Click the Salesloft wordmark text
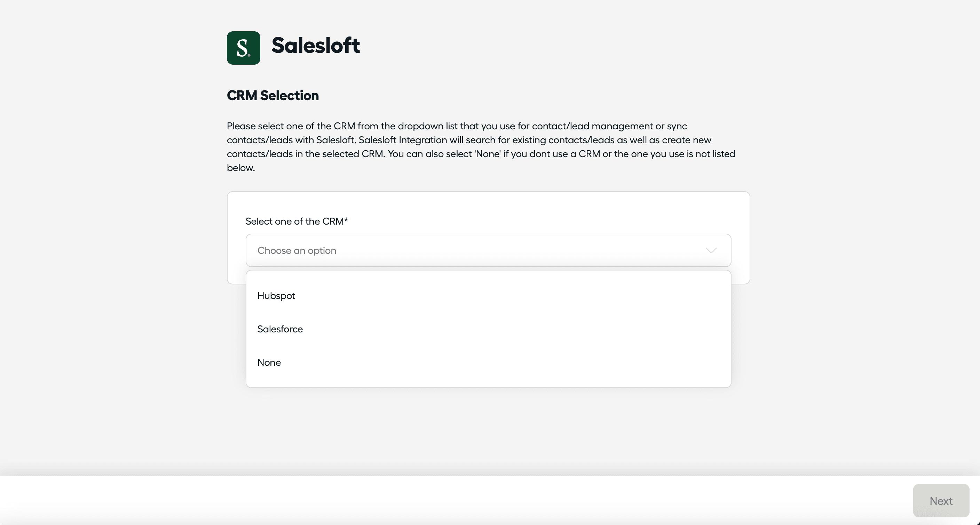Screen dimensions: 980x525 pos(315,46)
